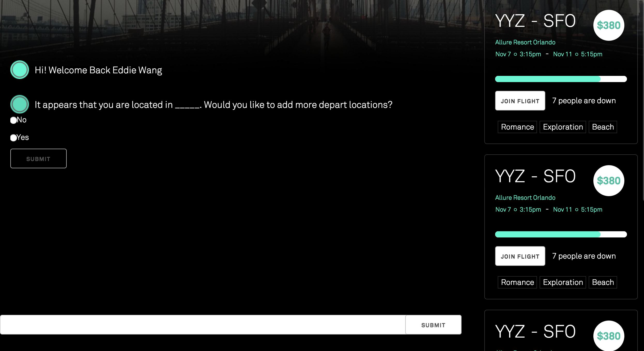Click JOIN FLIGHT on the top flight card

coord(520,101)
